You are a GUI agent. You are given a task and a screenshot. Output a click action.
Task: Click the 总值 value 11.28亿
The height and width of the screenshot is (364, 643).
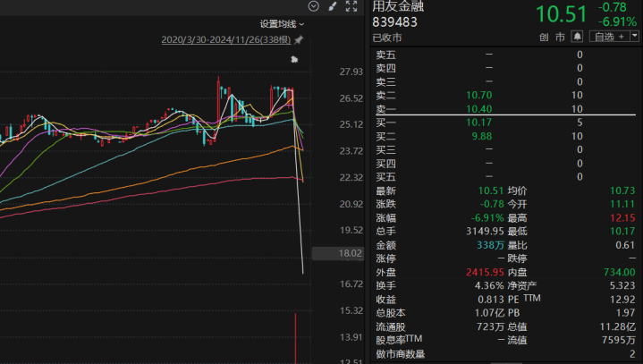pyautogui.click(x=618, y=326)
